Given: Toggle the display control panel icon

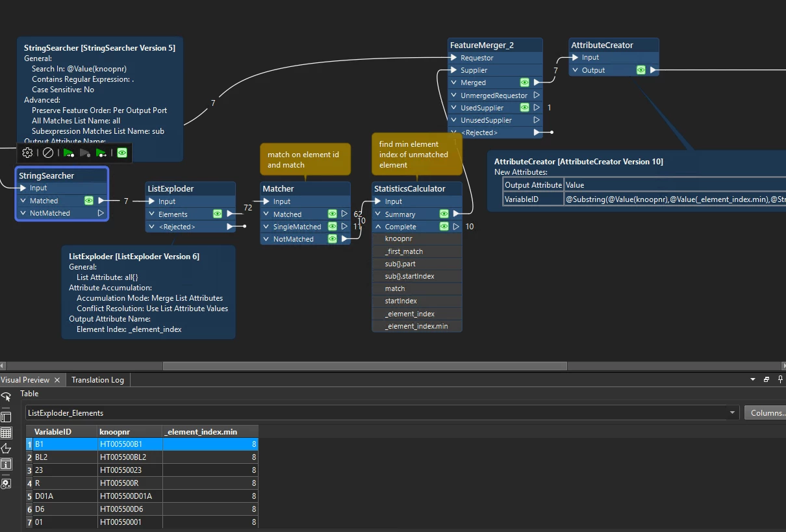Looking at the screenshot, I should 6,417.
